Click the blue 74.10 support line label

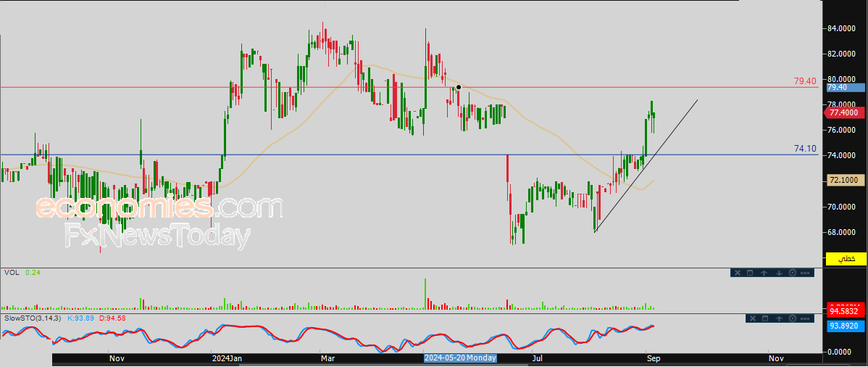[805, 149]
